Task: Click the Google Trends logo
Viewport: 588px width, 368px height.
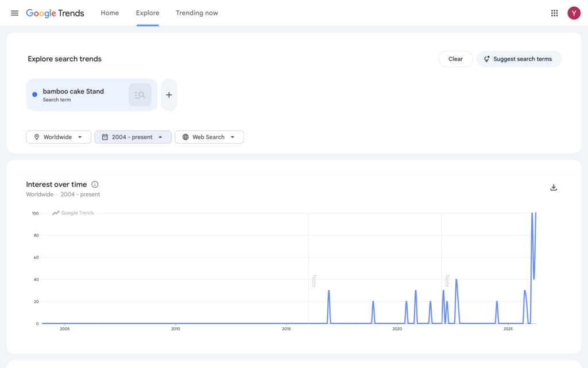Action: point(55,13)
